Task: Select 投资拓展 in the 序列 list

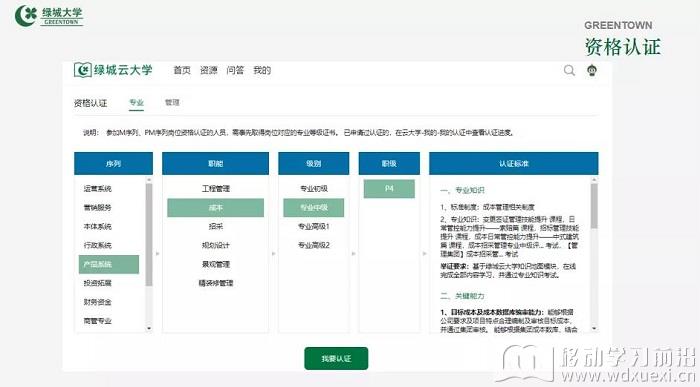Action: tap(97, 283)
